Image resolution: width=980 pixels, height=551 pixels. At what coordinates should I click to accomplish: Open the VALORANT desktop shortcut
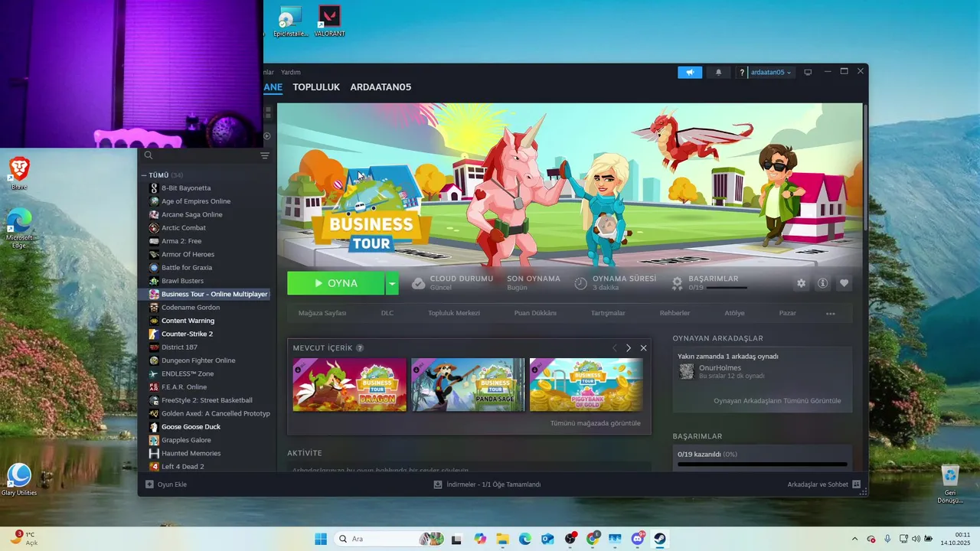pos(329,21)
